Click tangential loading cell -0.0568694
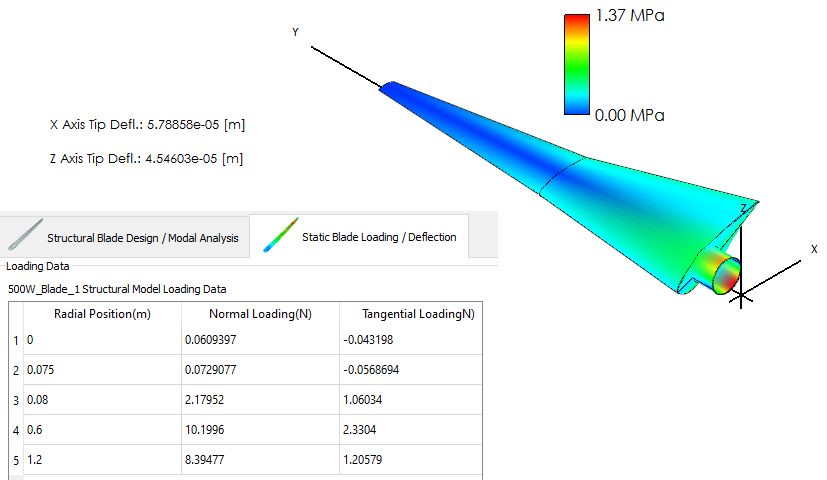 point(411,370)
